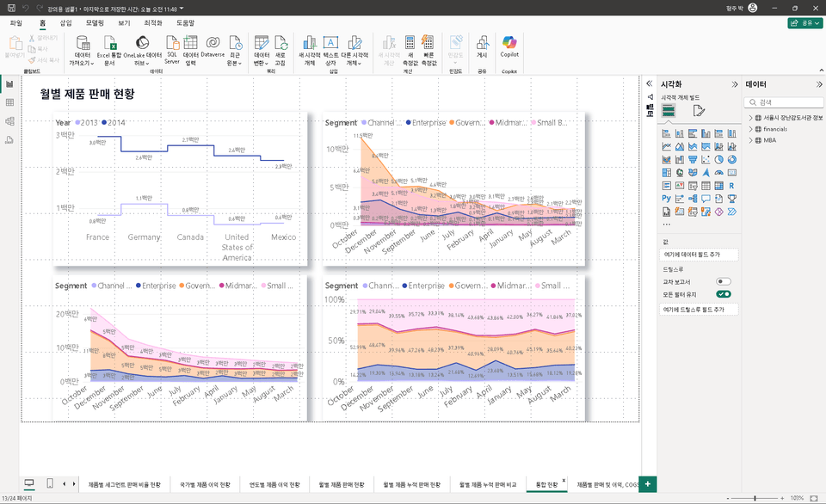This screenshot has width=826, height=504.
Task: Expand the 서울시 장난감도서관 정보 table
Action: click(x=750, y=118)
